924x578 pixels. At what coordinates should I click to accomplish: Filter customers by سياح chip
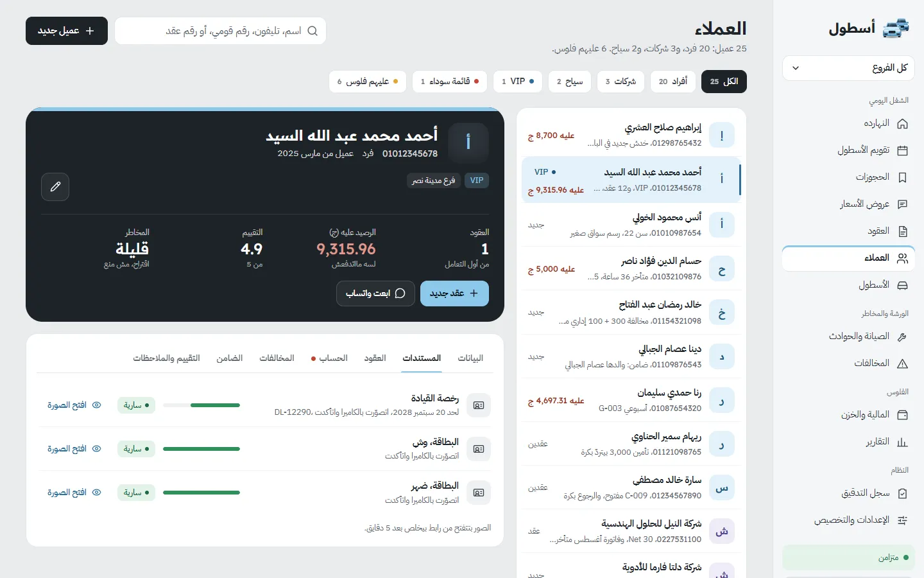(570, 82)
